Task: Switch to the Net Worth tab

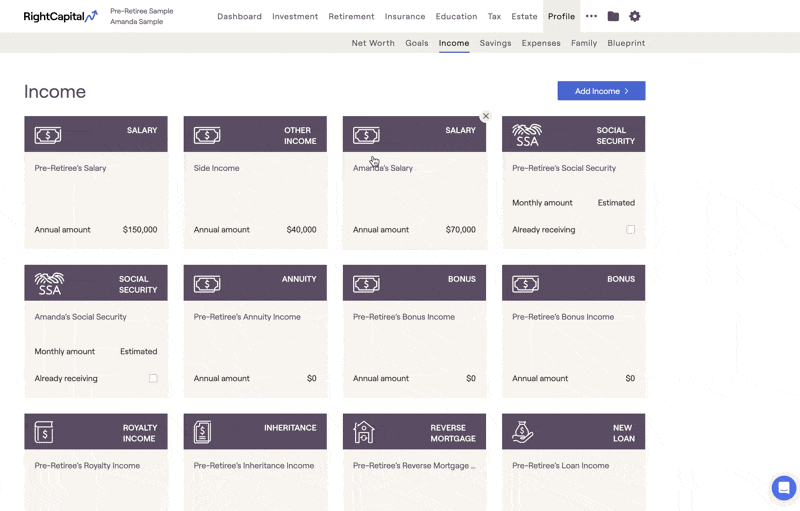Action: click(x=373, y=43)
